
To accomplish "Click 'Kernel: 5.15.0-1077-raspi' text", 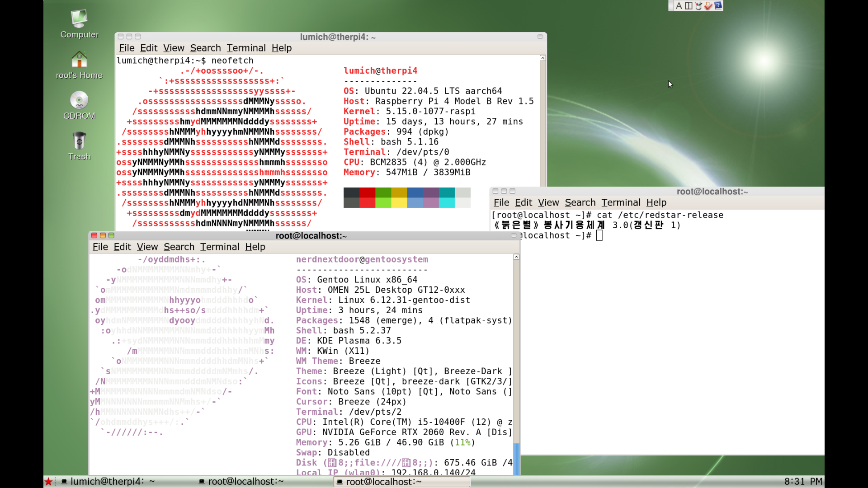I will [410, 112].
